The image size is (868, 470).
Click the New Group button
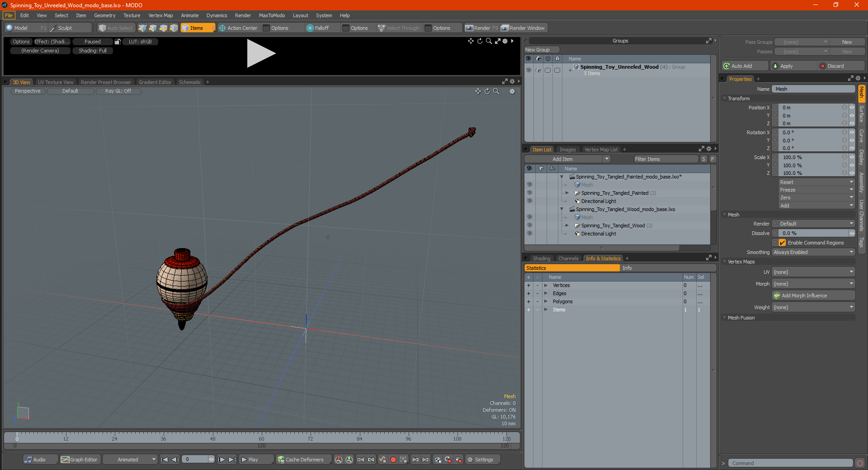pos(541,50)
